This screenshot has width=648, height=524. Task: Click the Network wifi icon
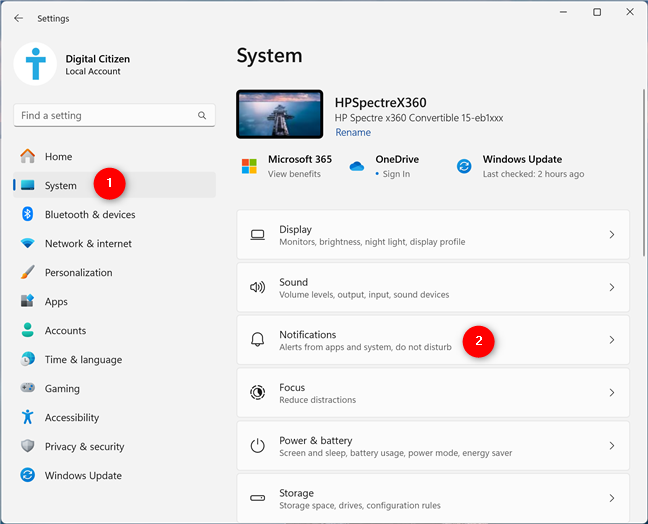(28, 243)
